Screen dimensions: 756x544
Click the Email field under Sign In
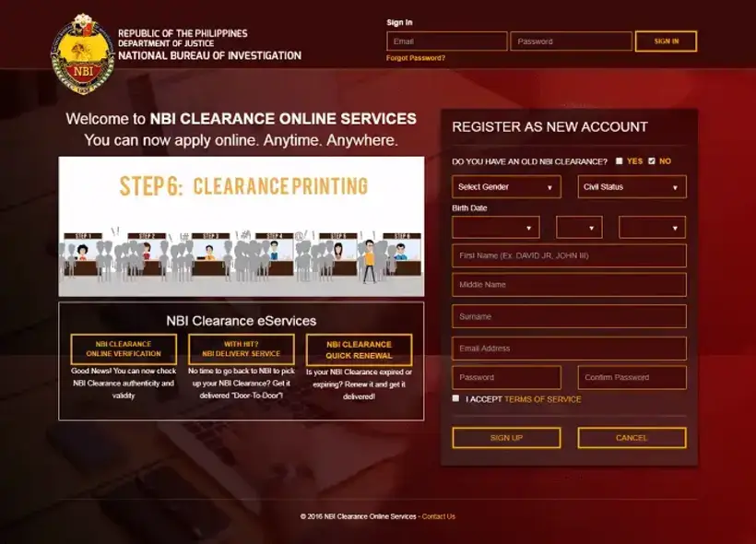point(445,41)
